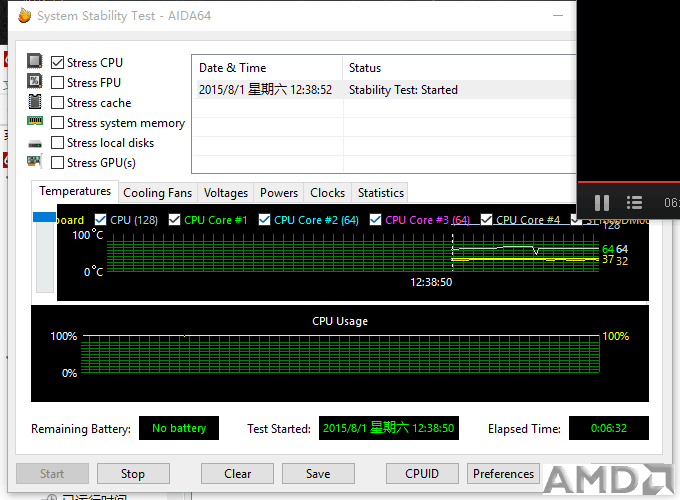Viewport: 680px width, 500px height.
Task: Open the Voltages tab
Action: (x=226, y=193)
